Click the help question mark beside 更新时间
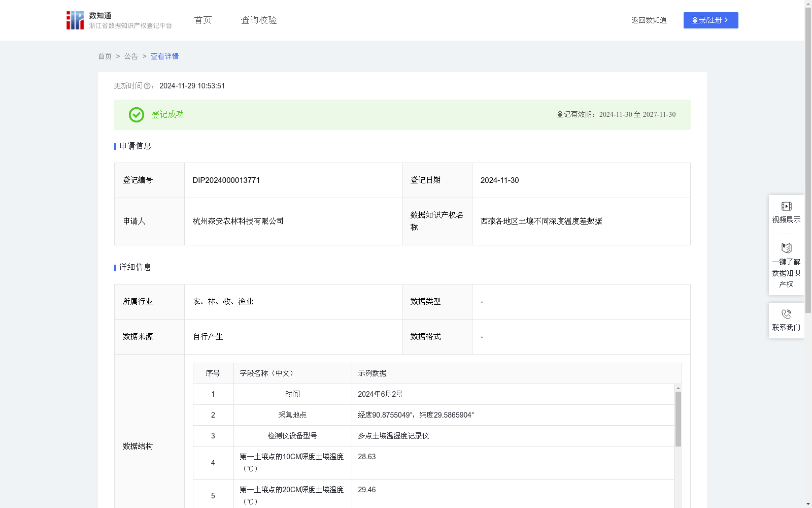The image size is (812, 508). click(x=147, y=86)
